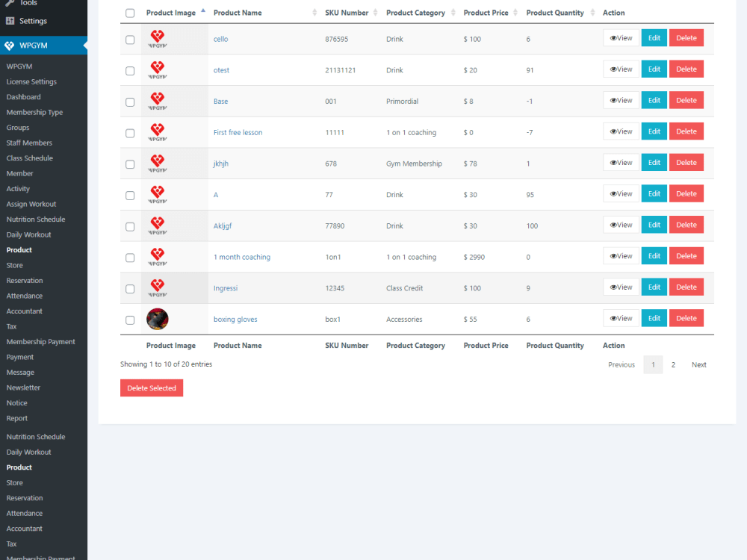Open Assign Workout menu item
The image size is (747, 560).
(31, 205)
